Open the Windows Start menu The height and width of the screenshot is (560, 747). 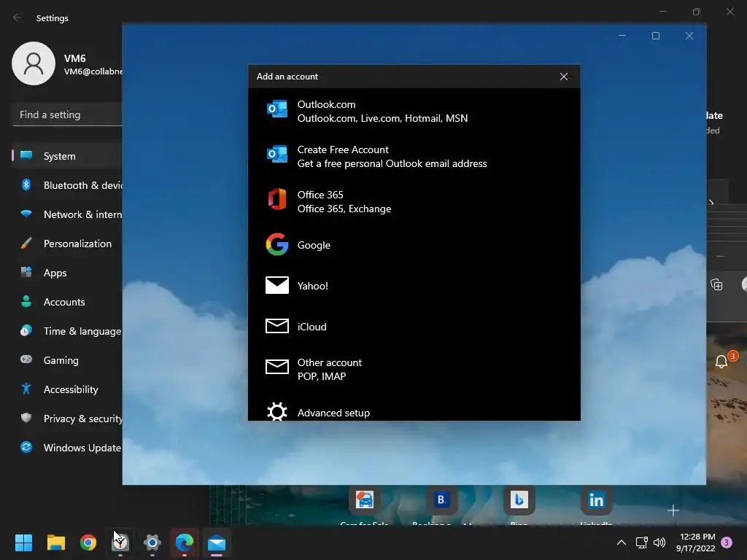(23, 542)
